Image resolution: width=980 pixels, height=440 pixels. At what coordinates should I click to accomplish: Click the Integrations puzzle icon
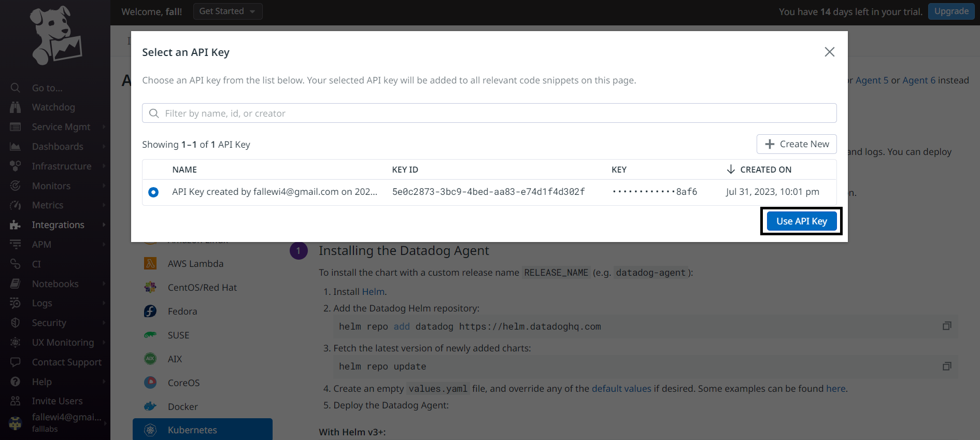tap(16, 225)
